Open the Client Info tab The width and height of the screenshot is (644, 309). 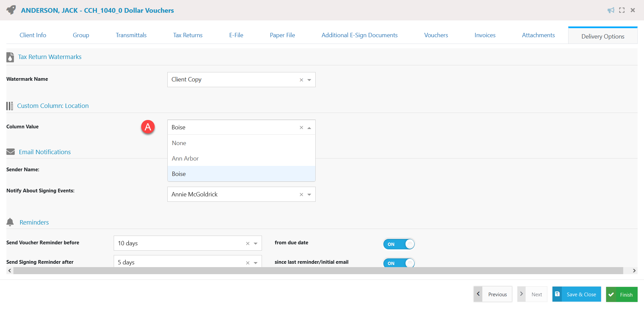click(33, 35)
